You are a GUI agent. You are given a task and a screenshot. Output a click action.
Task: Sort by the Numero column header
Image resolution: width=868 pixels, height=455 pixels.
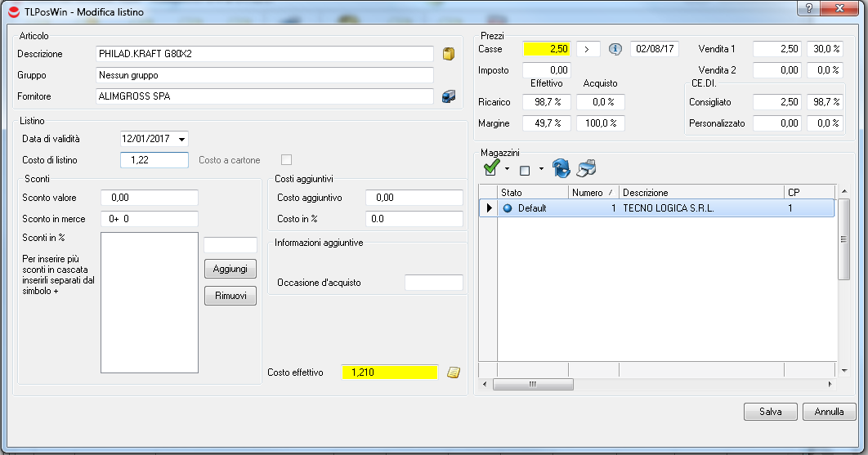coord(593,193)
